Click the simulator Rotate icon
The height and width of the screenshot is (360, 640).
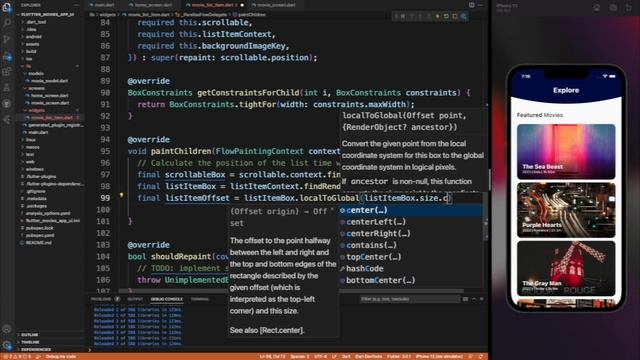click(x=629, y=7)
